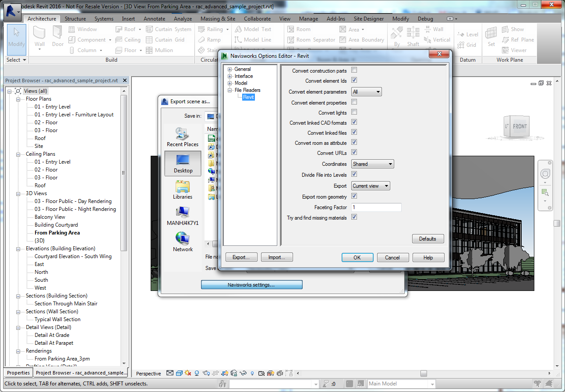Select the Ramp tool
This screenshot has height=392, width=565.
(214, 39)
